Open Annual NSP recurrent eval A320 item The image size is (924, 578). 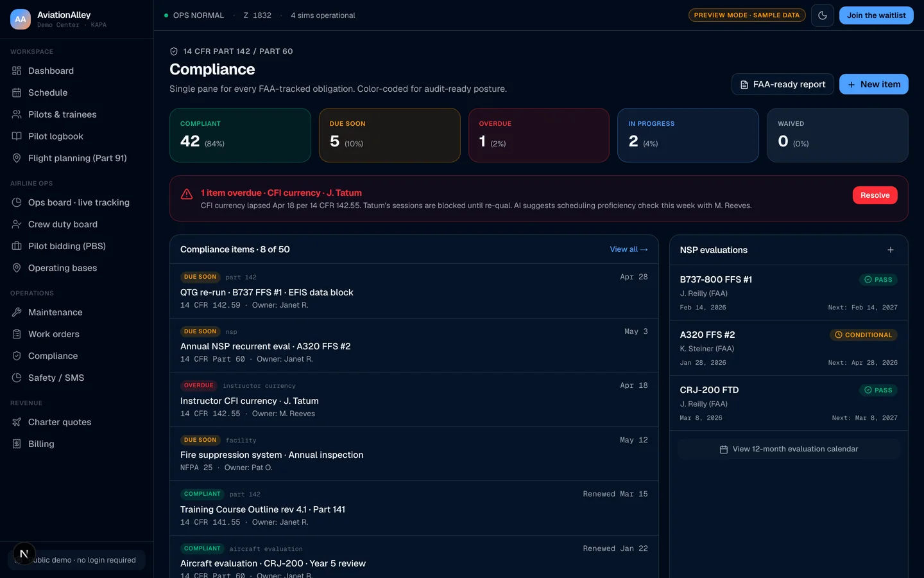click(414, 346)
